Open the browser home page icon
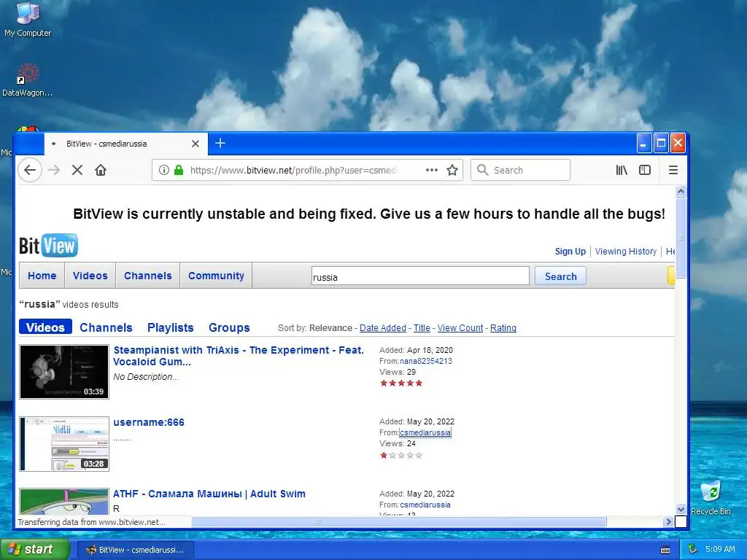This screenshot has height=560, width=747. pos(101,170)
